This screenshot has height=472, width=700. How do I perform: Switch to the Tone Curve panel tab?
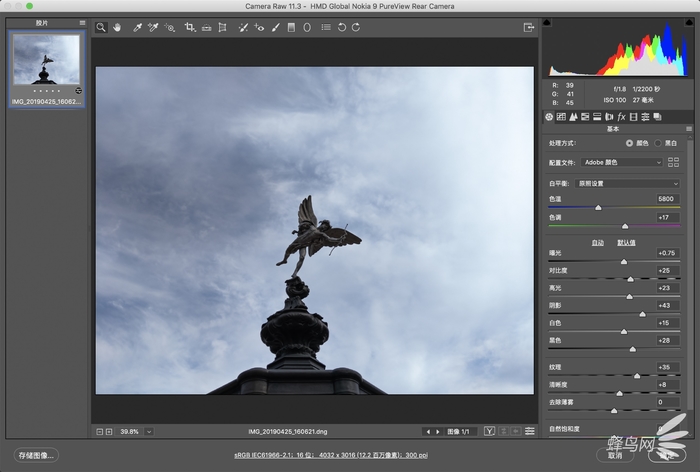tap(561, 117)
